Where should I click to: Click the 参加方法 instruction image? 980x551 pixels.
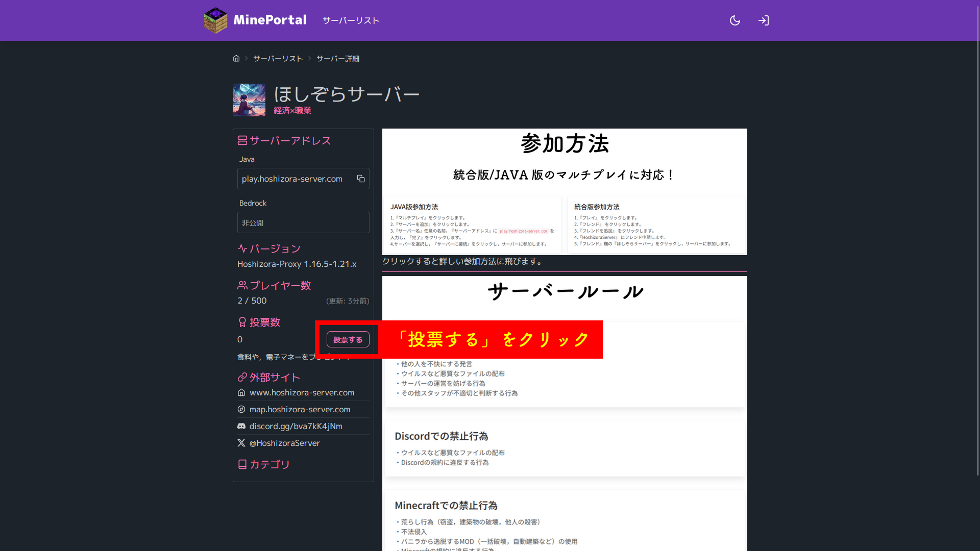[x=565, y=192]
